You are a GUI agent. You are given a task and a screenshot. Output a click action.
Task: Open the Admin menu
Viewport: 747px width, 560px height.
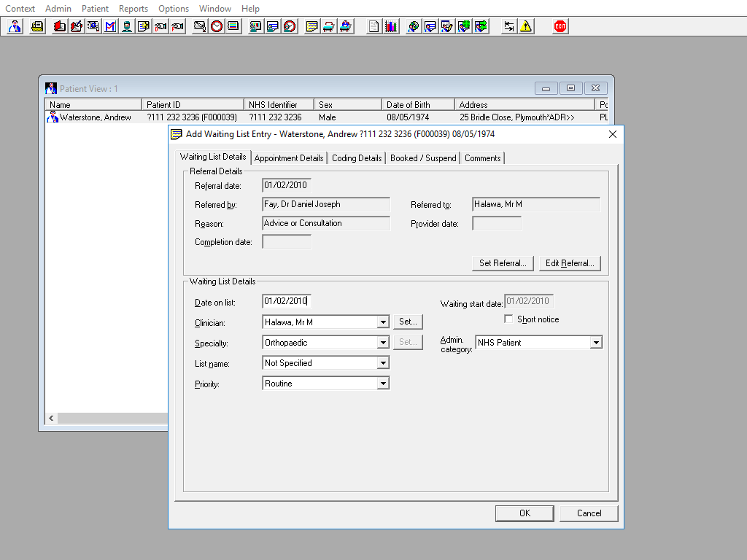(58, 9)
